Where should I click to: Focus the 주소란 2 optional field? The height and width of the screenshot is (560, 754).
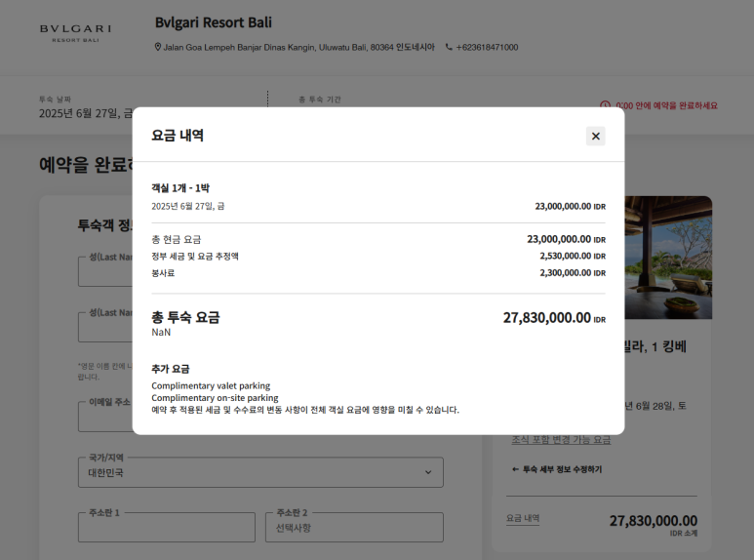click(x=353, y=528)
